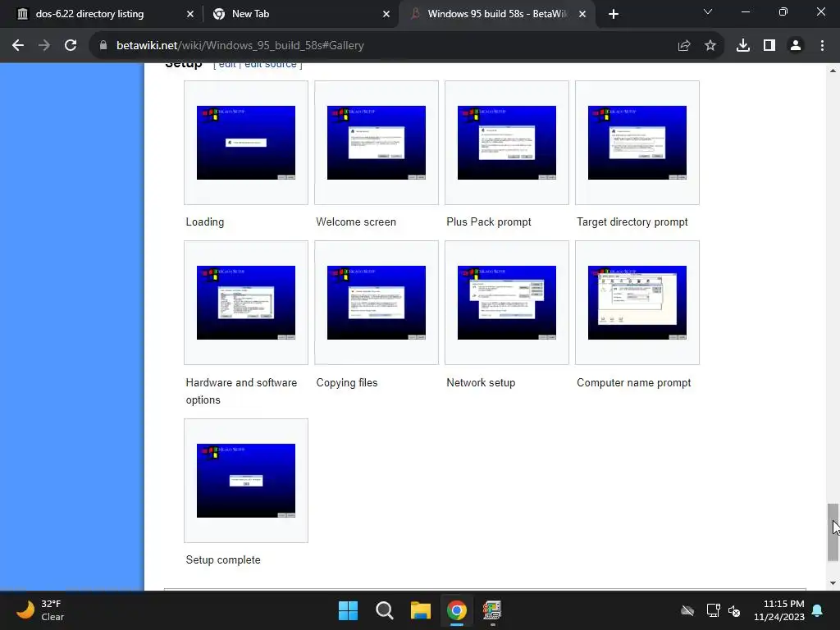This screenshot has width=840, height=630.
Task: Open the Computer name prompt thumbnail
Action: click(637, 302)
